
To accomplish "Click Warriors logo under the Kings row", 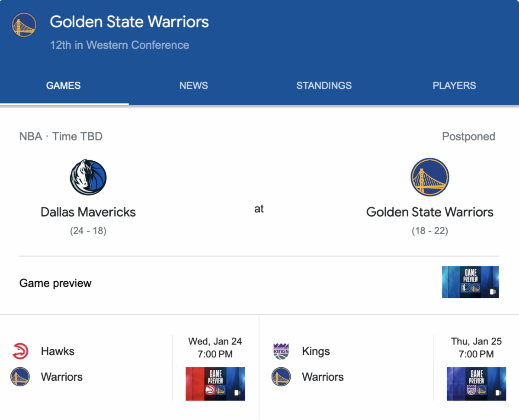I will click(x=281, y=377).
